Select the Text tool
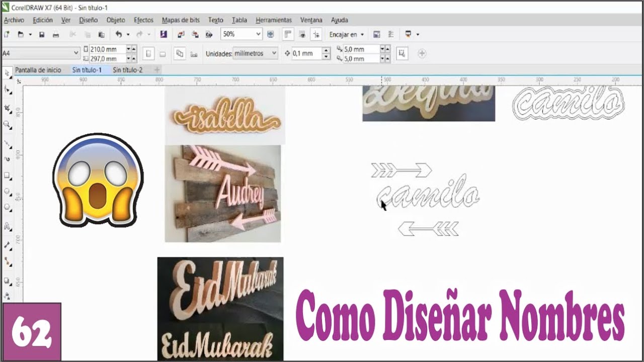644x362 pixels. pos(7,227)
